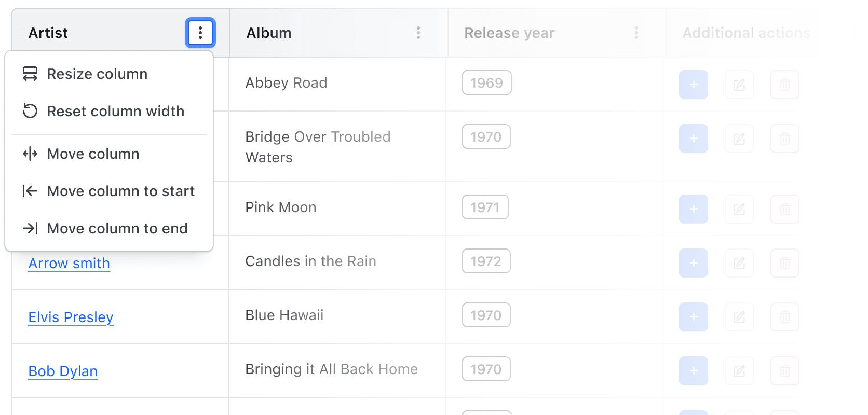This screenshot has height=415, width=868.
Task: Choose Reset column width option
Action: coord(115,112)
